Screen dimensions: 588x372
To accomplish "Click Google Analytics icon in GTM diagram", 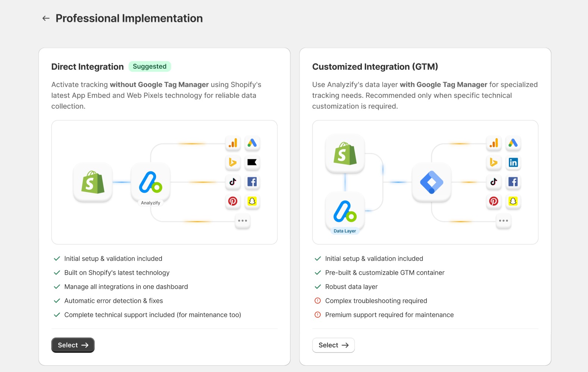I will [494, 143].
